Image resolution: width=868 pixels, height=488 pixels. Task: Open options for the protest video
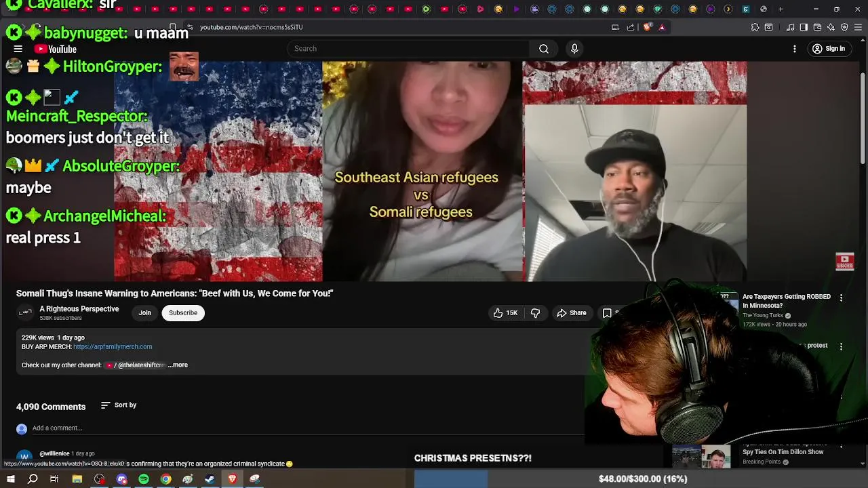tap(841, 346)
